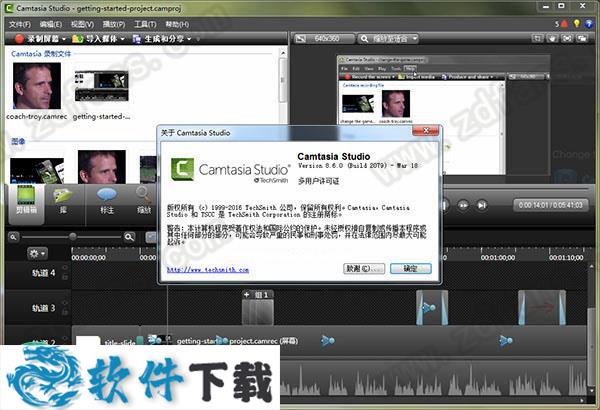Toggle lock icon for 轨道 3

coord(65,312)
